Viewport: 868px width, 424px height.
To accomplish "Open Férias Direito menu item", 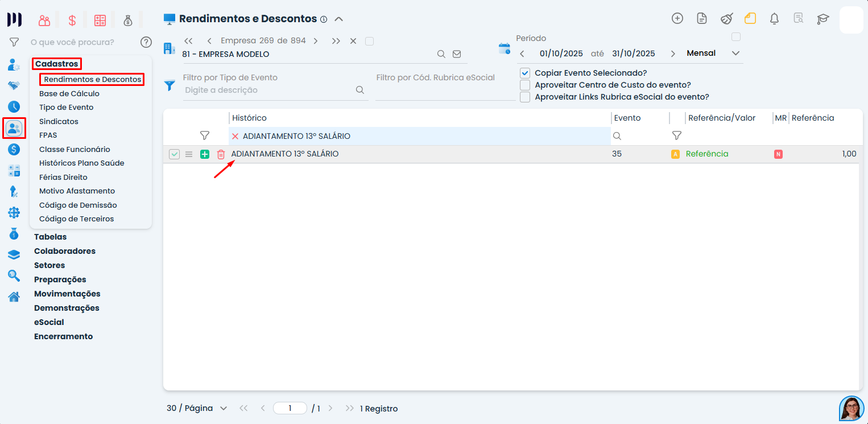I will (63, 177).
